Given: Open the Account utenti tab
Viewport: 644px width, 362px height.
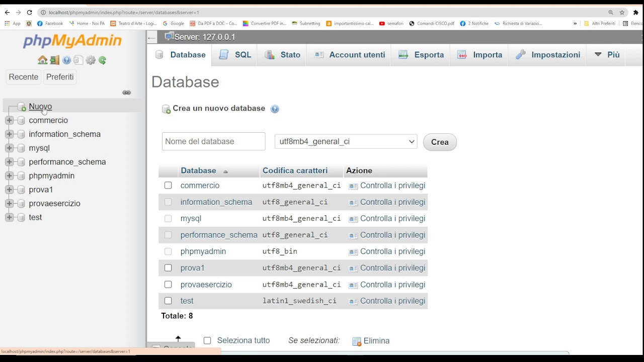Looking at the screenshot, I should click(x=350, y=55).
